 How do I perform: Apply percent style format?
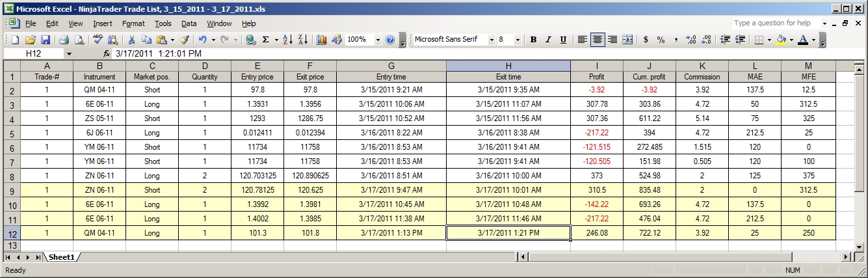661,40
